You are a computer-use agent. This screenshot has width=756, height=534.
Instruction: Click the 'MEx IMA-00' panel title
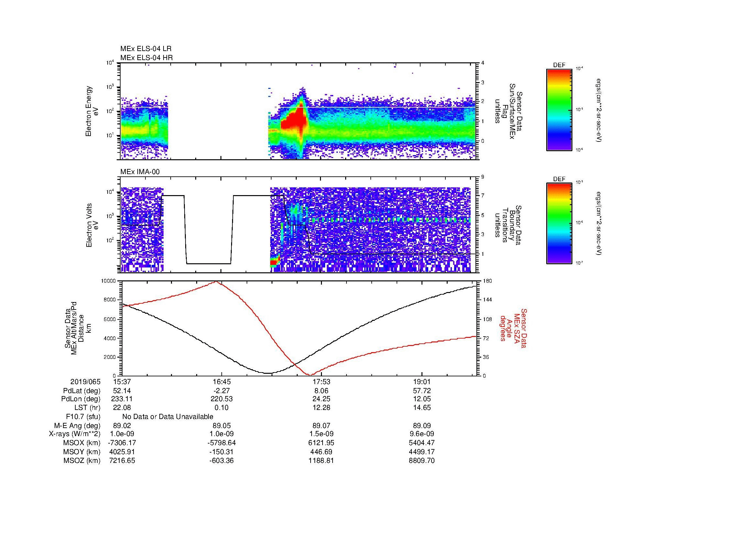pos(140,172)
